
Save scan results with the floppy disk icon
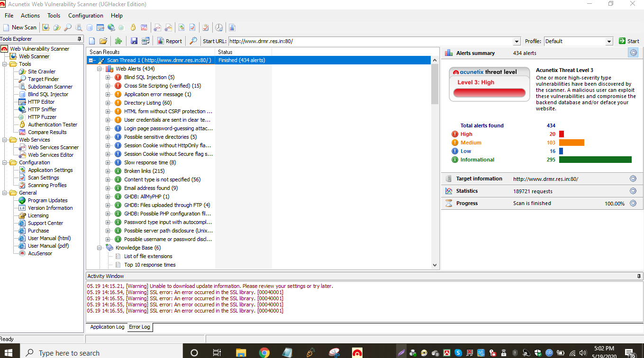click(134, 41)
